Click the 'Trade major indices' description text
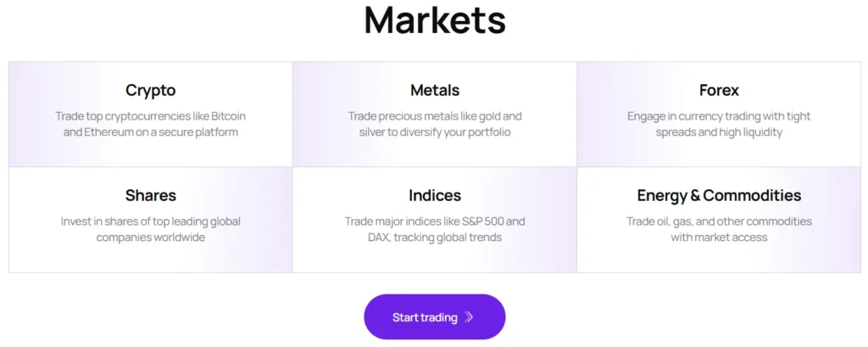The height and width of the screenshot is (347, 868). coord(435,229)
